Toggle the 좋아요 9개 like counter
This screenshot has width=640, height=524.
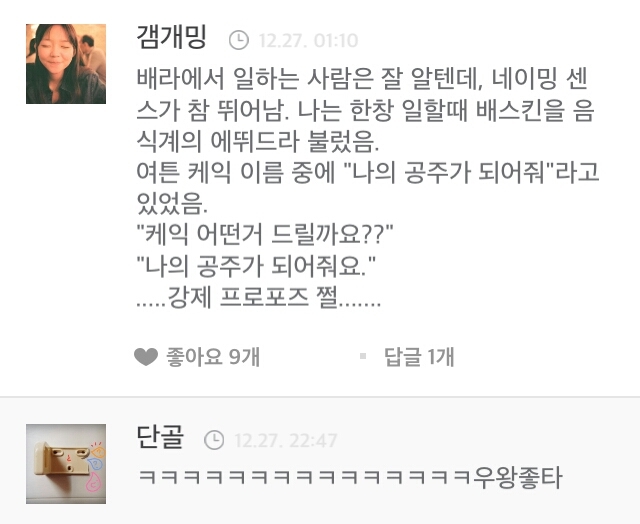coord(213,357)
